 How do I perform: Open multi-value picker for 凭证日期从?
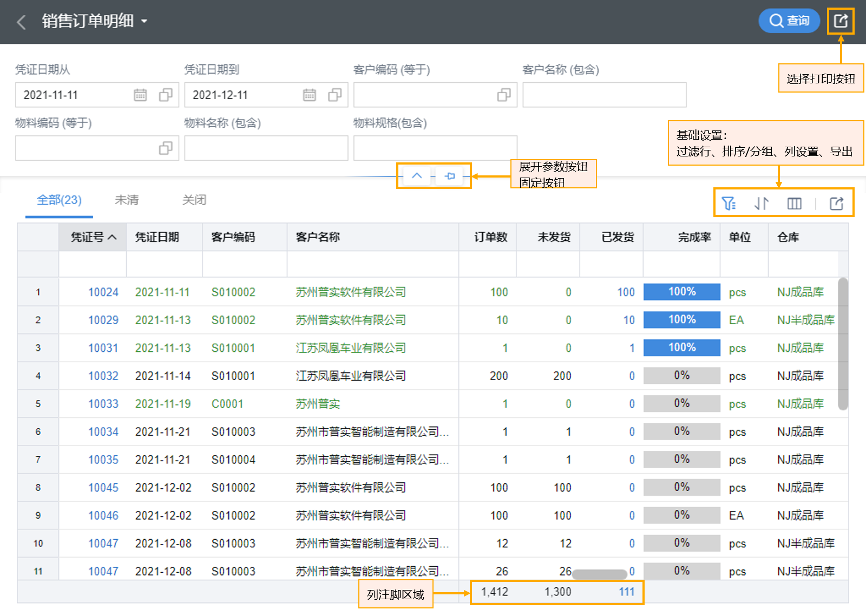[166, 95]
